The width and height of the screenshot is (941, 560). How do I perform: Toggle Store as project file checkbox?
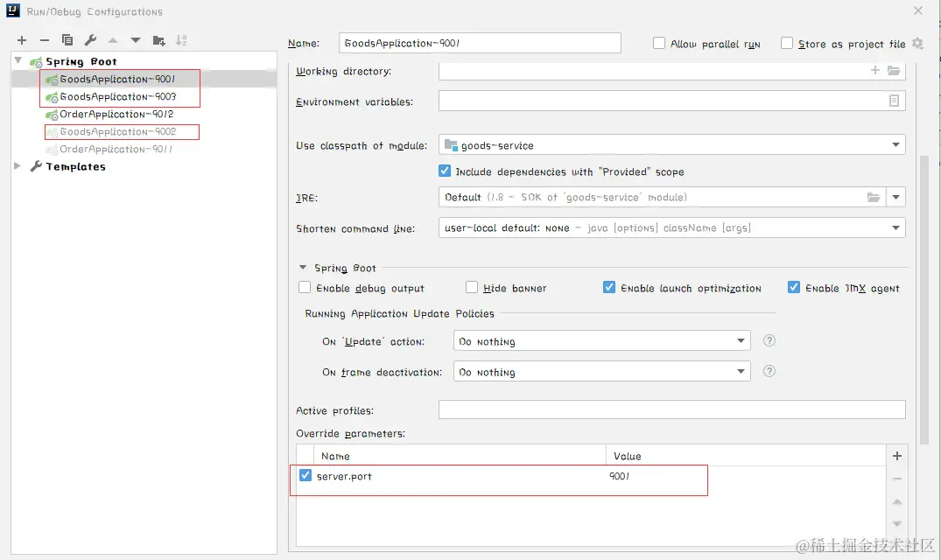coord(787,43)
